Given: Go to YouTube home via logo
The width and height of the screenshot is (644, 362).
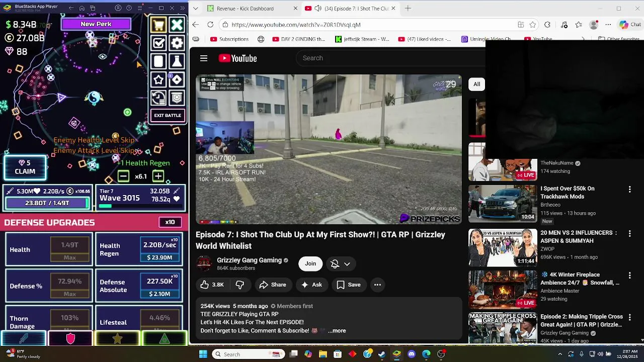Looking at the screenshot, I should pos(237,58).
